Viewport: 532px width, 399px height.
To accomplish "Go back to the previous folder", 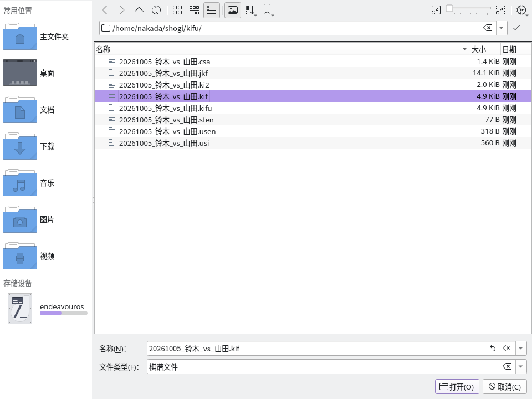I will (x=105, y=10).
